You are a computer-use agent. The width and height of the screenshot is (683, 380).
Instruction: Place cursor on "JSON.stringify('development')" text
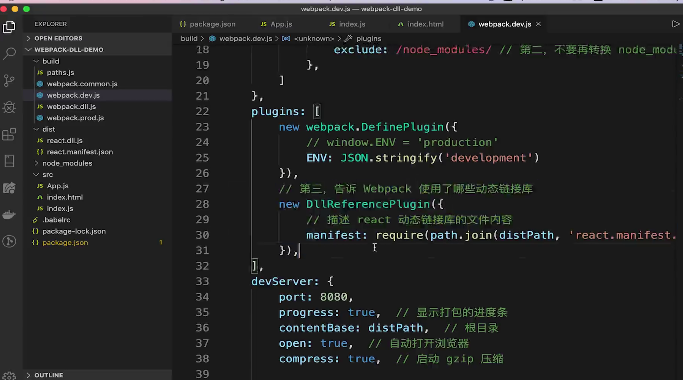tap(440, 158)
